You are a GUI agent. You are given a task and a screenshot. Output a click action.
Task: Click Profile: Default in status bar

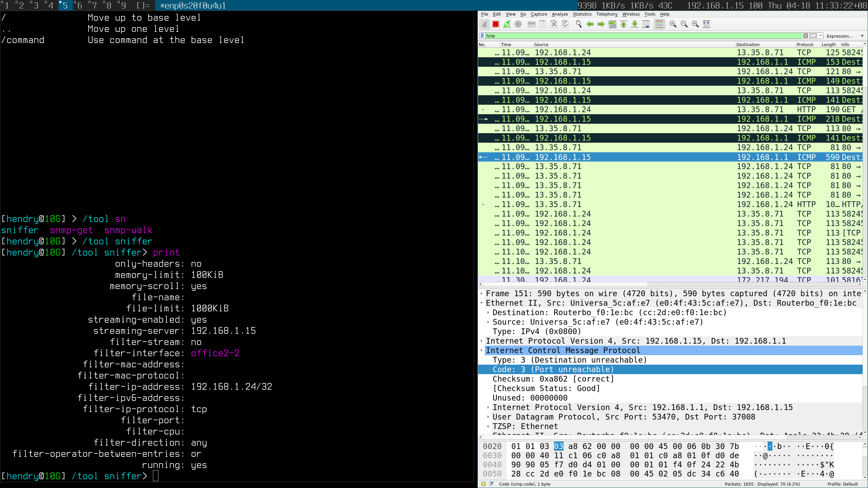point(843,484)
